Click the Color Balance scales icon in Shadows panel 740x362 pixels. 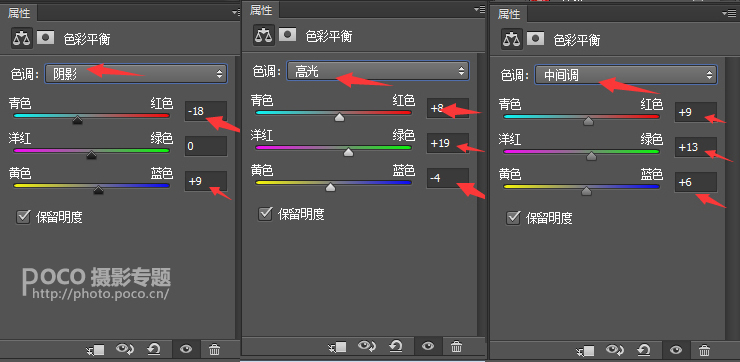pyautogui.click(x=22, y=38)
